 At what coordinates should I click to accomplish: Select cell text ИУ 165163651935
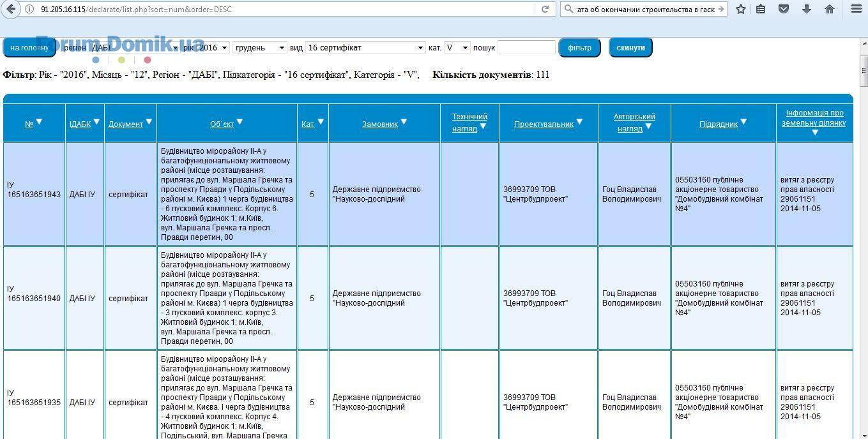34,398
